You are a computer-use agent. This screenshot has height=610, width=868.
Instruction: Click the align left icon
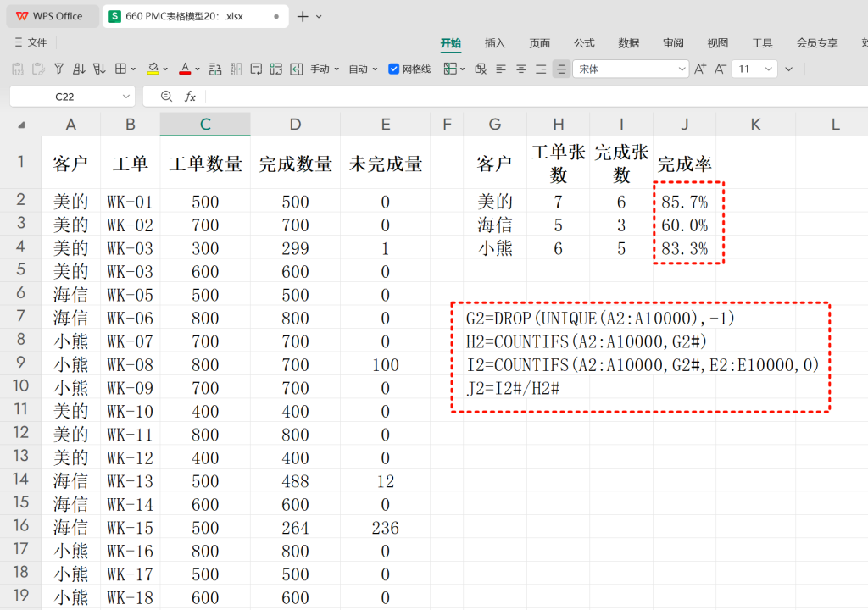click(501, 69)
